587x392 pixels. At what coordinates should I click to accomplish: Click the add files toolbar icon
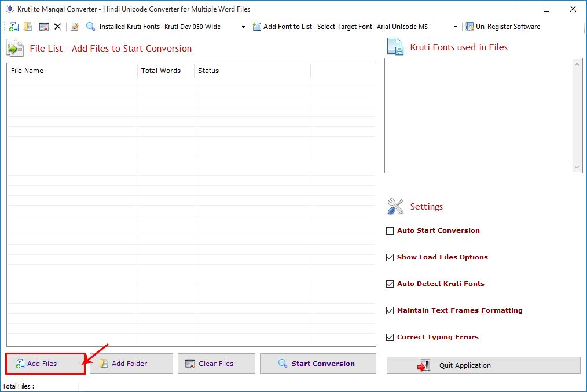tap(14, 27)
